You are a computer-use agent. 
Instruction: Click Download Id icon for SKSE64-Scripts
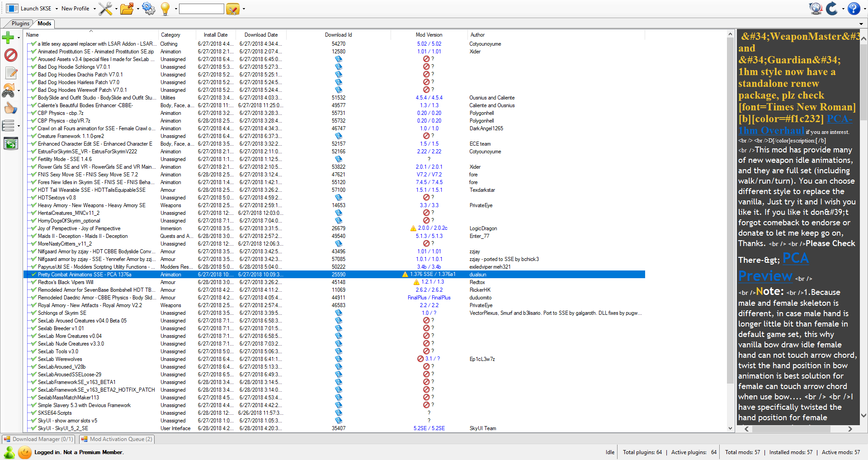339,413
